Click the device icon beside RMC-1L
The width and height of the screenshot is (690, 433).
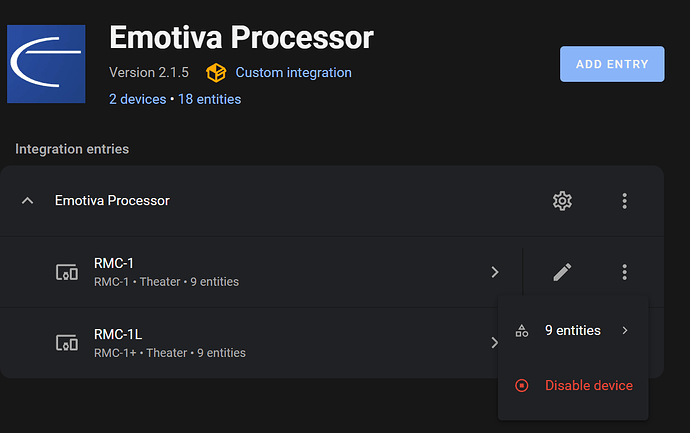(67, 343)
